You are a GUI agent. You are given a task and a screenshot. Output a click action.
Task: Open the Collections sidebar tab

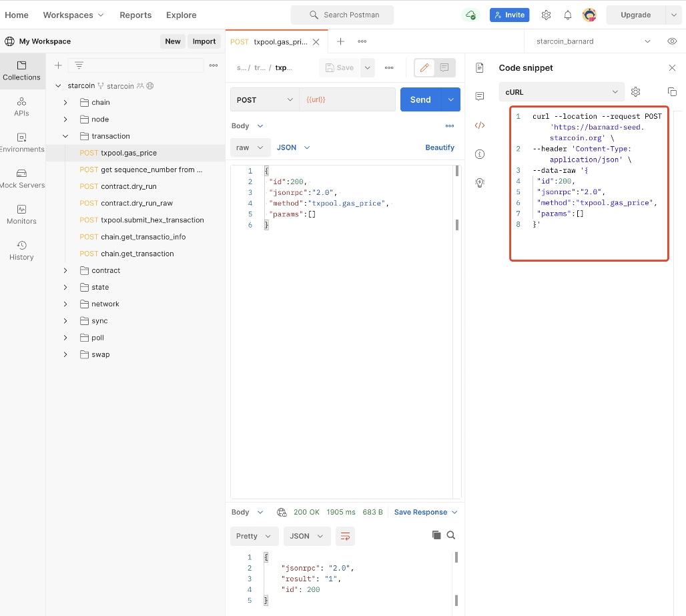pos(21,71)
